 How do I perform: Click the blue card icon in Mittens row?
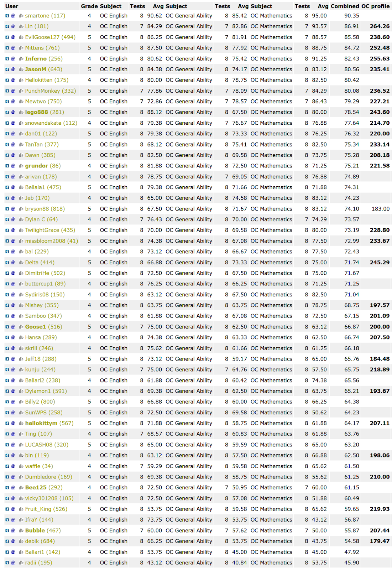click(x=7, y=48)
